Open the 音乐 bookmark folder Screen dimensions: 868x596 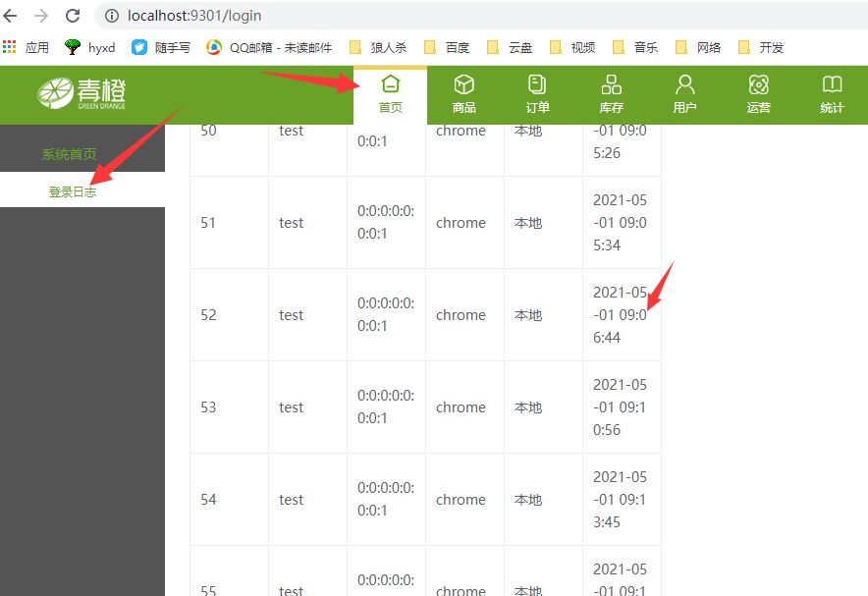(635, 47)
